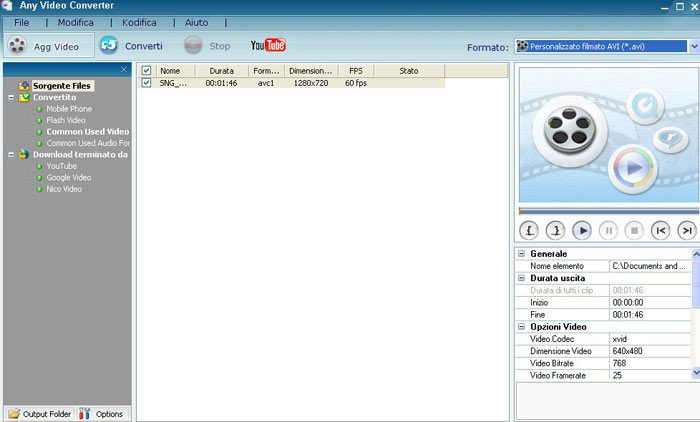
Task: Click the Play button under preview
Action: [x=581, y=230]
